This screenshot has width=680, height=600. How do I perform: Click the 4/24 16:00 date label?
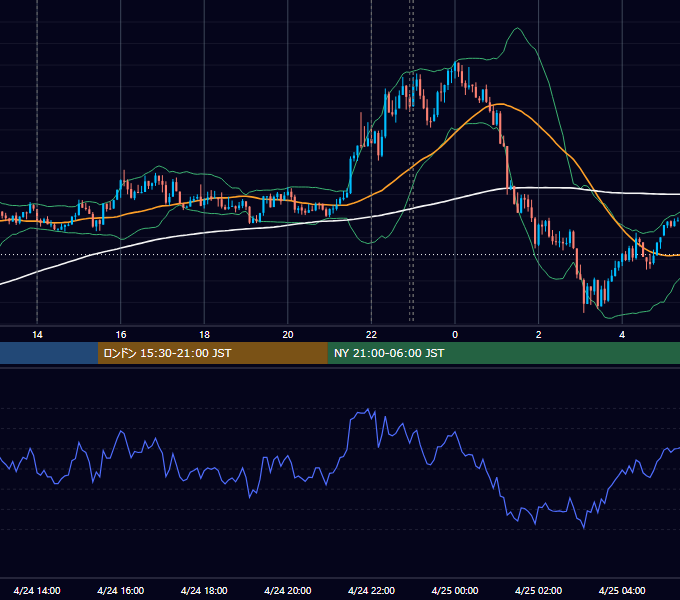(121, 590)
